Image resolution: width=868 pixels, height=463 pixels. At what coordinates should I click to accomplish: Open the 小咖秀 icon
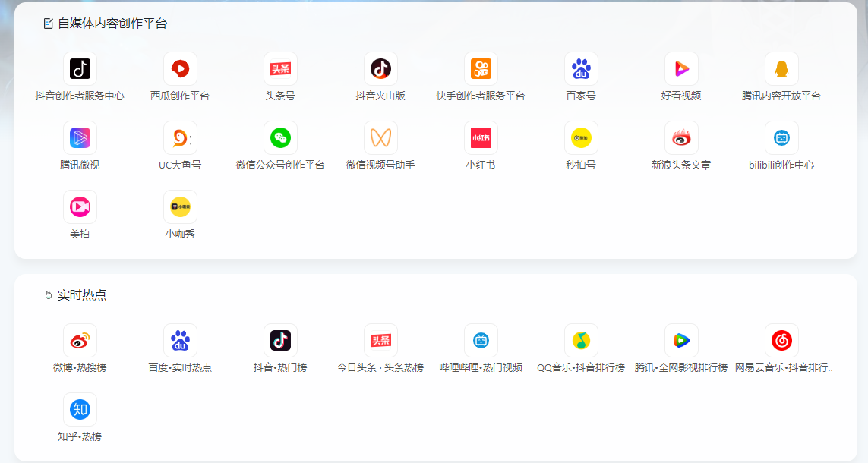pyautogui.click(x=180, y=207)
